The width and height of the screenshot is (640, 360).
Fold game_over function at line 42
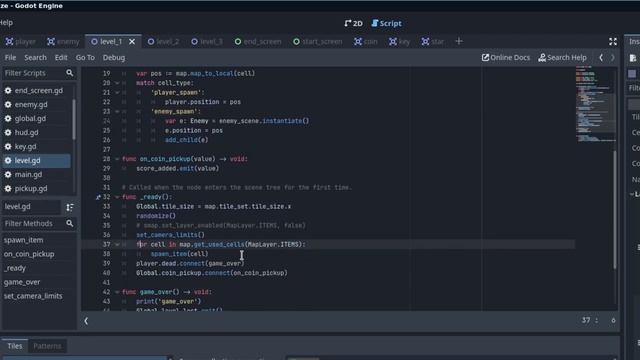click(x=117, y=292)
